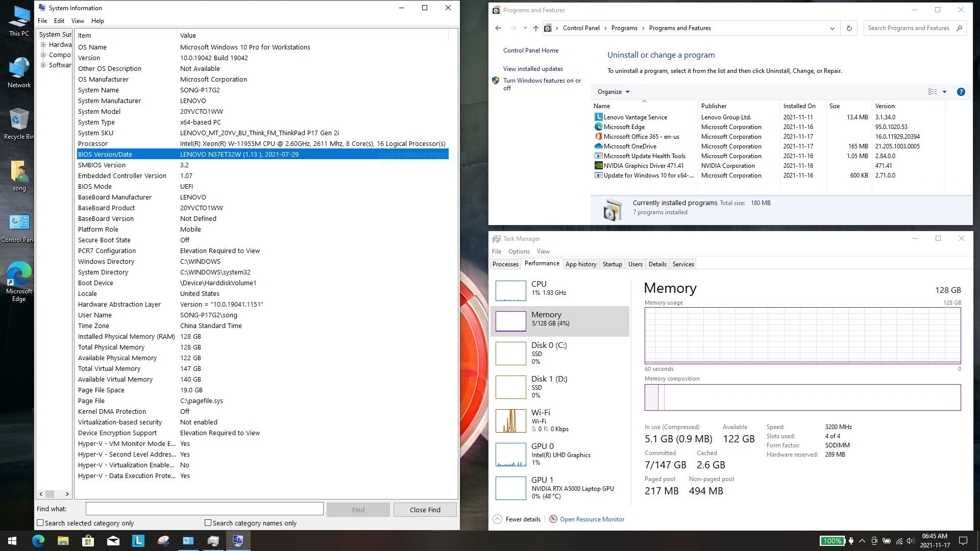Open the Organize dropdown menu

pos(614,92)
